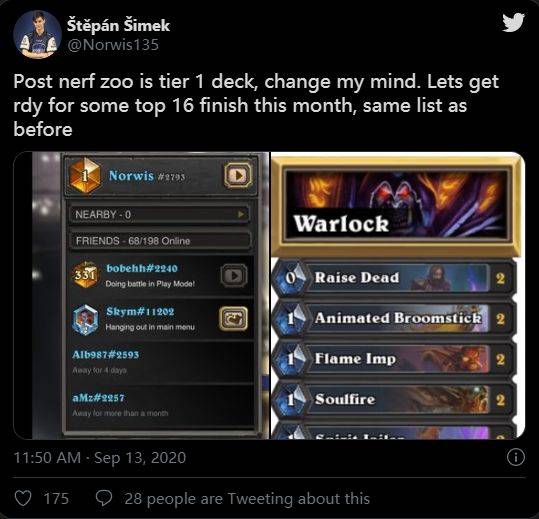Screen dimensions: 539x519
Task: Expand the NEARBY - 0 section
Action: (x=160, y=215)
